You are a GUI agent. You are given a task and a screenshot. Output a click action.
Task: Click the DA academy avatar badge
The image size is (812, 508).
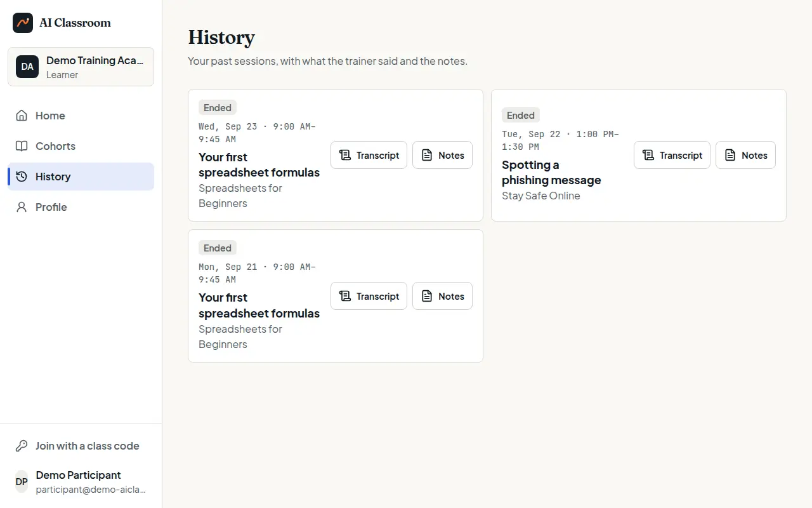pos(27,67)
